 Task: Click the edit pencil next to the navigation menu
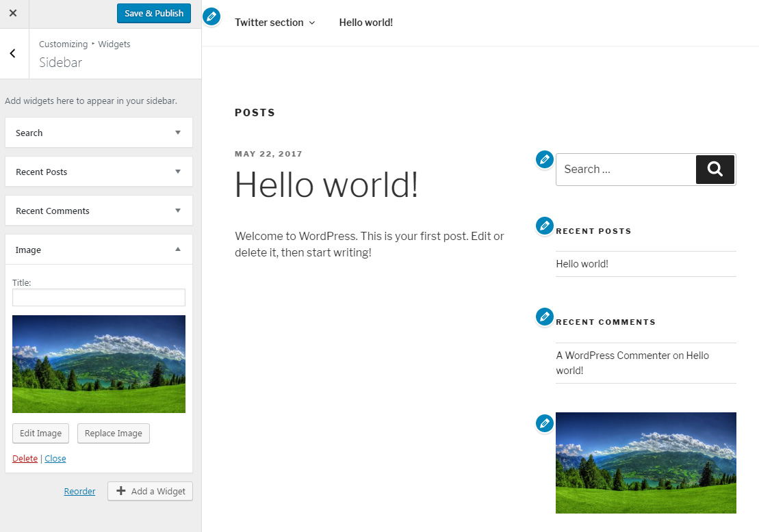211,16
